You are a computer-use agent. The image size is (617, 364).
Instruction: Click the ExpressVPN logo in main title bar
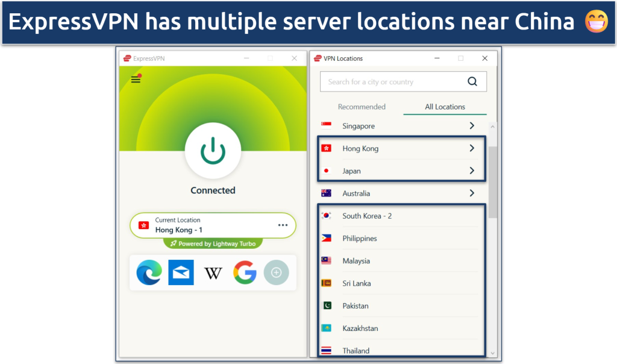[127, 58]
